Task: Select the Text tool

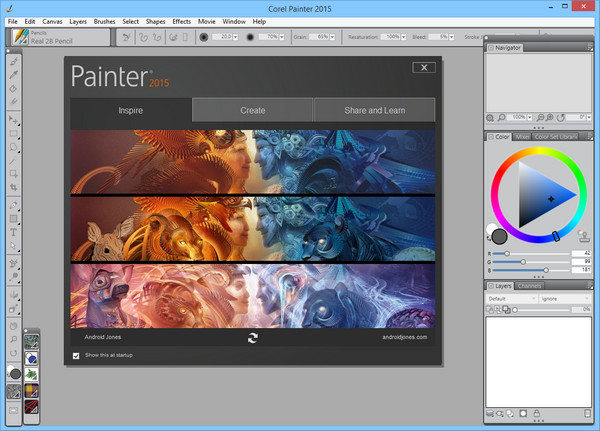Action: [x=14, y=231]
